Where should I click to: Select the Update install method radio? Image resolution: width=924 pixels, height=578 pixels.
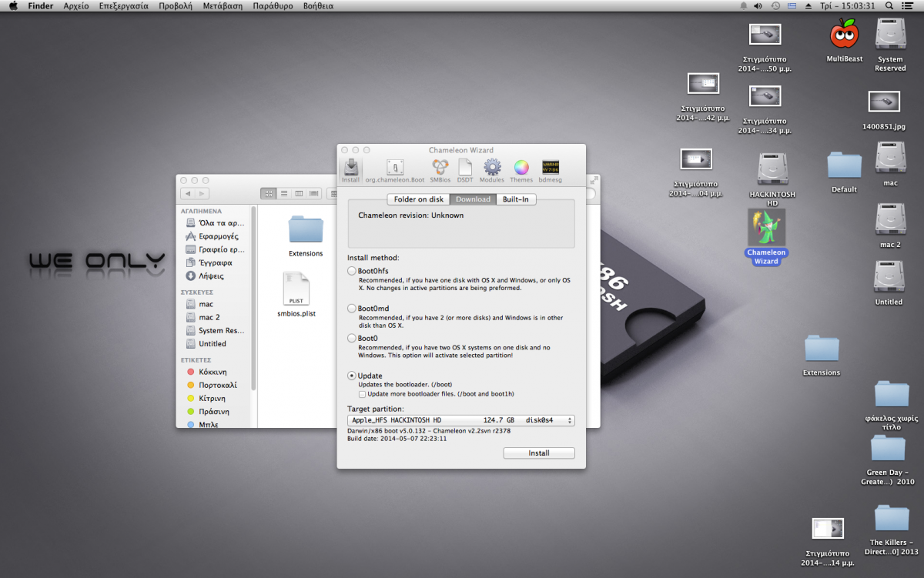[x=352, y=376]
